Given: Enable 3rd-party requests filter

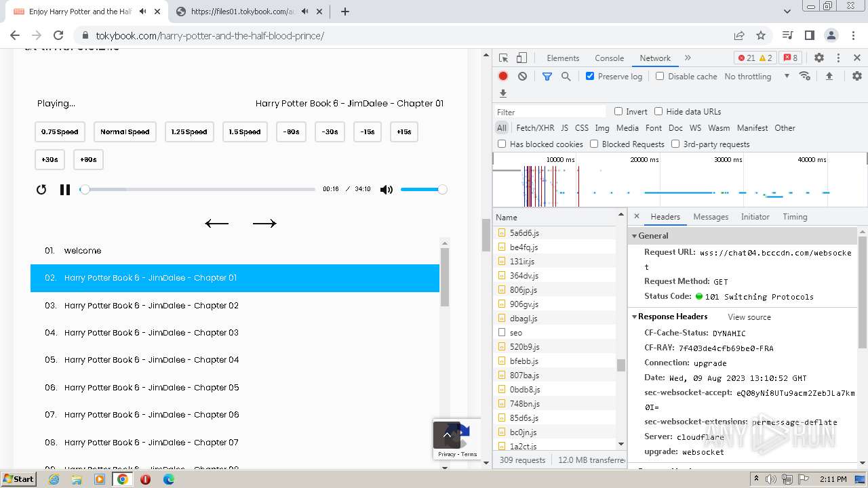Looking at the screenshot, I should point(675,144).
